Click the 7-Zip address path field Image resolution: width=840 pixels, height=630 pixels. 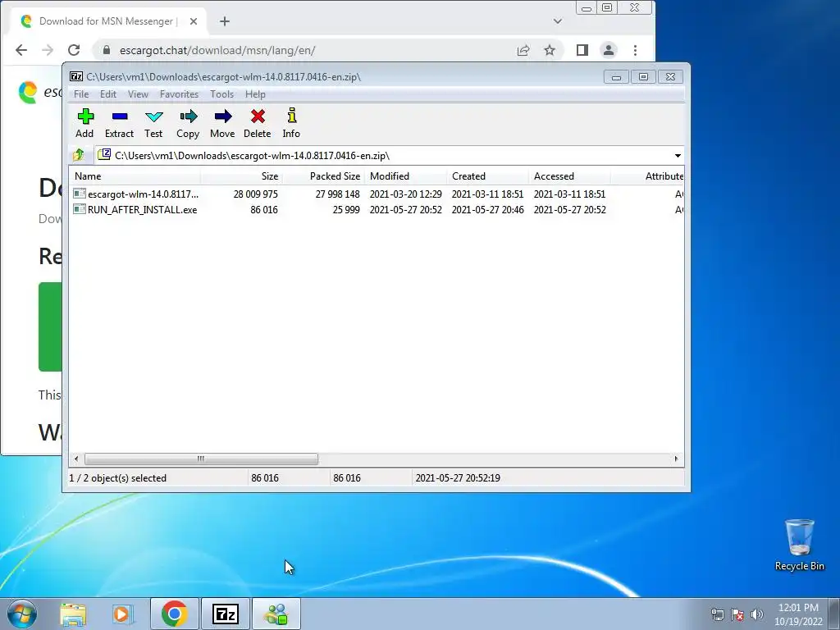[x=383, y=156]
